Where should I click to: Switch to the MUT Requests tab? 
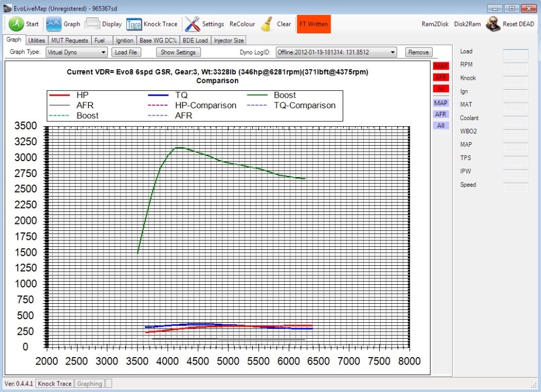(x=70, y=40)
